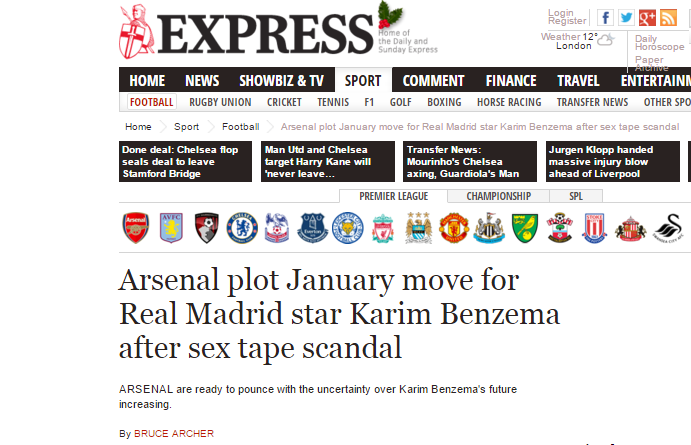Switch to the Championship tab
This screenshot has height=445, width=691.
coord(498,196)
